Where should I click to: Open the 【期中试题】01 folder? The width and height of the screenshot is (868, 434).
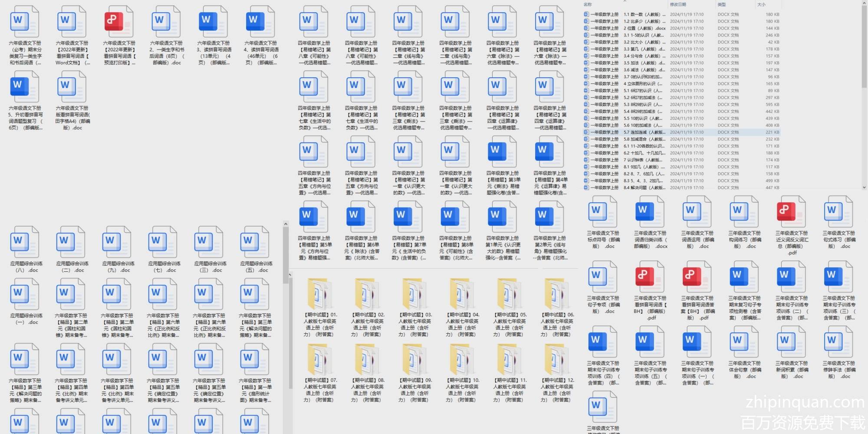tap(320, 294)
